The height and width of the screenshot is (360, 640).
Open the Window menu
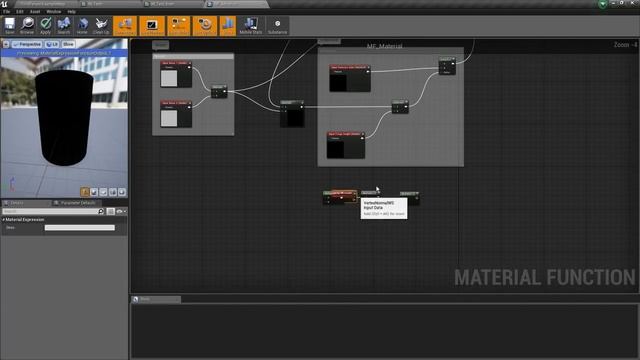53,11
